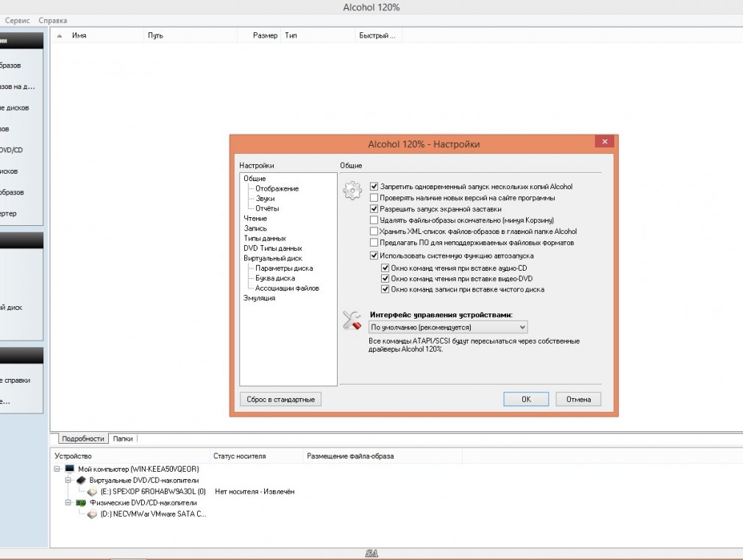Check Предлагать ПО для неподдерживаемых форматов
The image size is (743, 560).
374,242
